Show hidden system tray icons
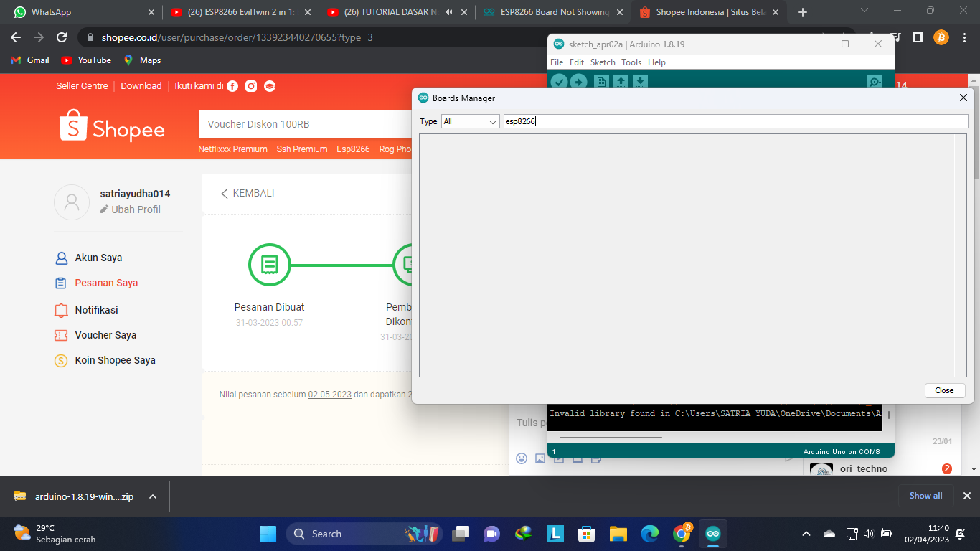 click(x=806, y=534)
